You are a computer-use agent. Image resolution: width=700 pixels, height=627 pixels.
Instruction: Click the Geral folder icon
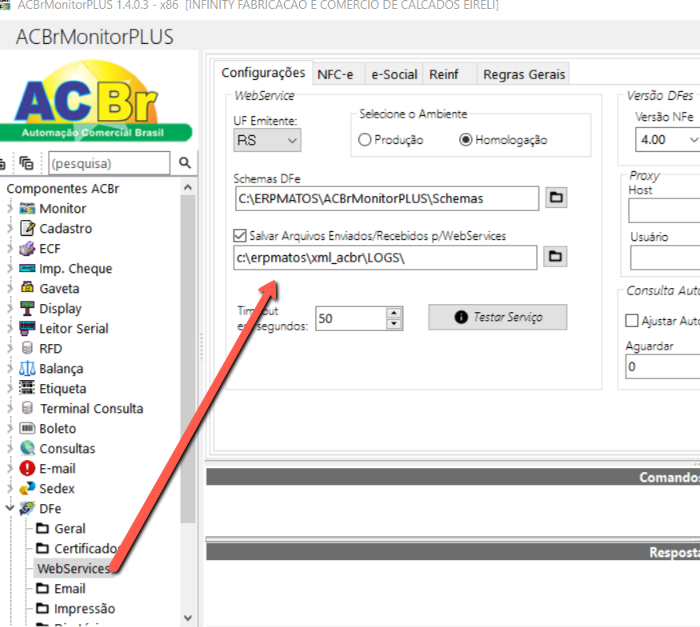point(43,528)
